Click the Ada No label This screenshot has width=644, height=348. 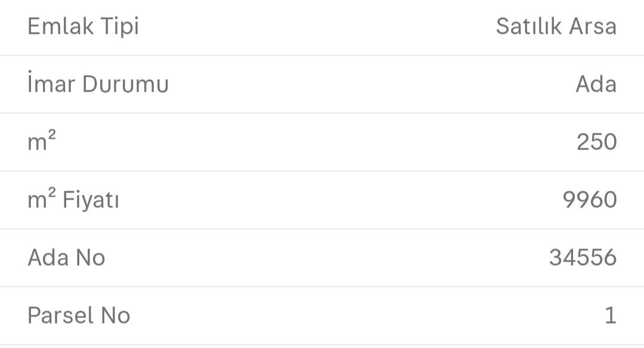(x=66, y=258)
